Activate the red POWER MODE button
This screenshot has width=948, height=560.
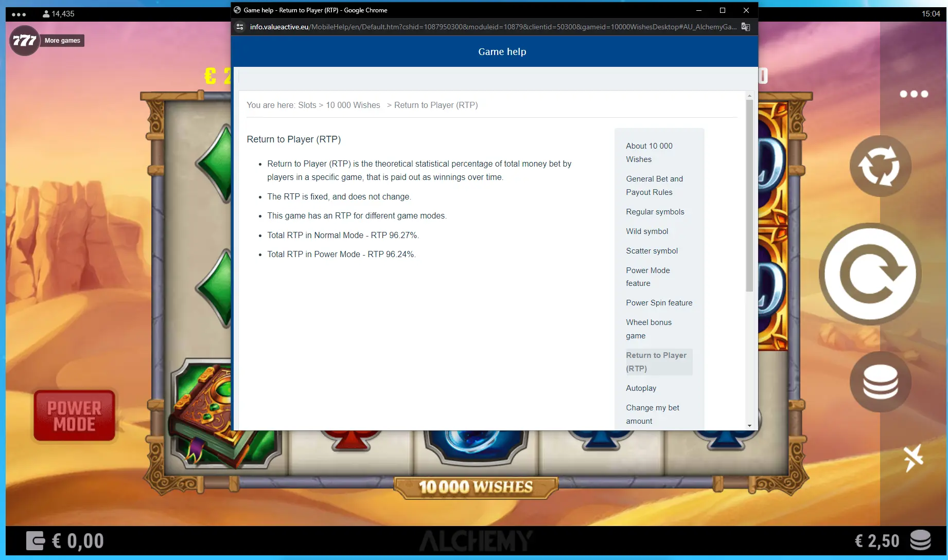point(75,416)
